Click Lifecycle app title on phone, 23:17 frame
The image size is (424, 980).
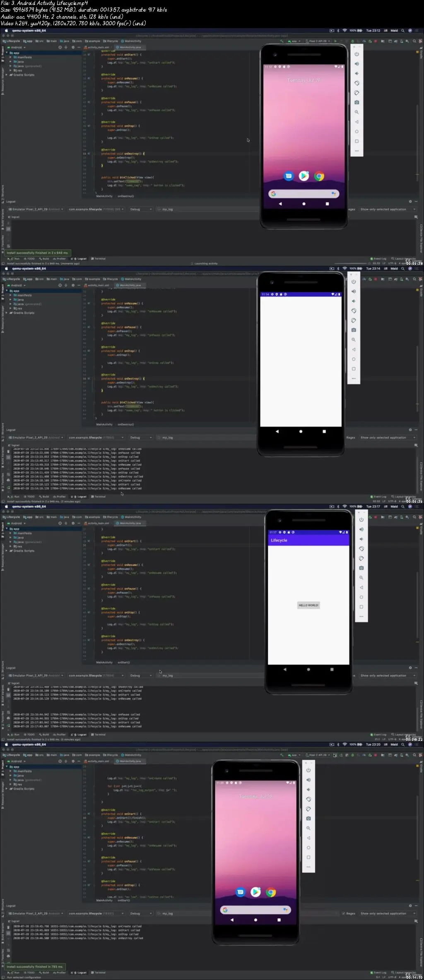point(279,540)
